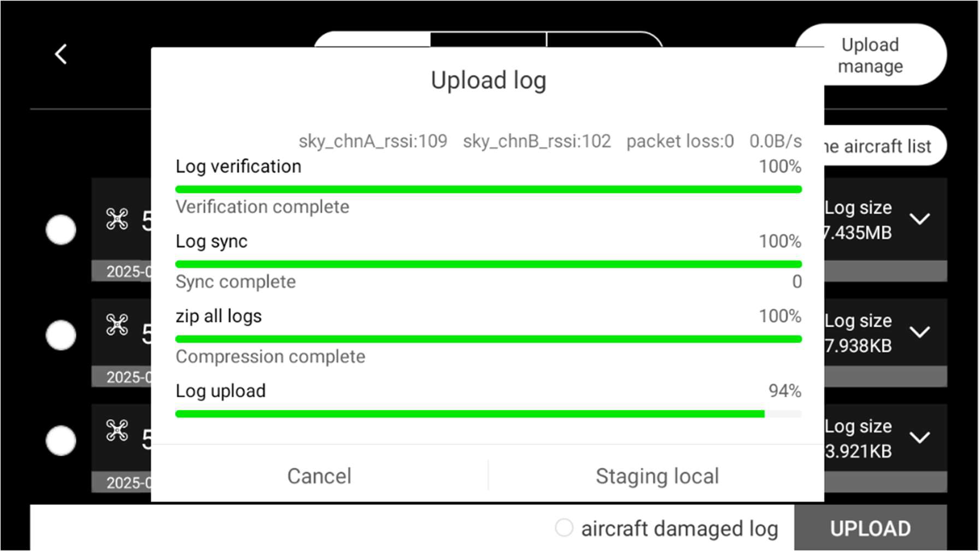Image resolution: width=980 pixels, height=552 pixels.
Task: Click the Log sync progress bar
Action: pos(488,264)
